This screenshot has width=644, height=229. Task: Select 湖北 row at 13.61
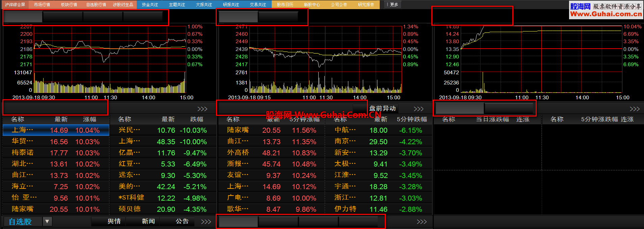pyautogui.click(x=56, y=164)
